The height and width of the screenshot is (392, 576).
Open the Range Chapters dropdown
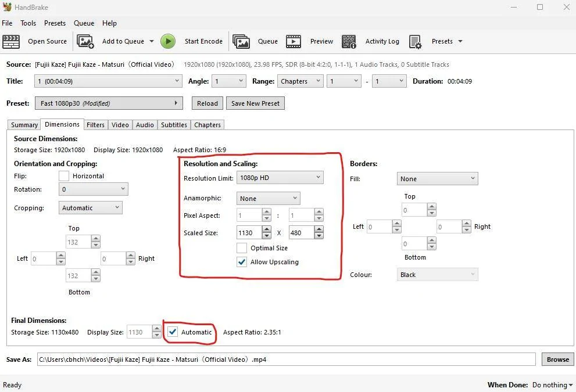click(x=300, y=81)
